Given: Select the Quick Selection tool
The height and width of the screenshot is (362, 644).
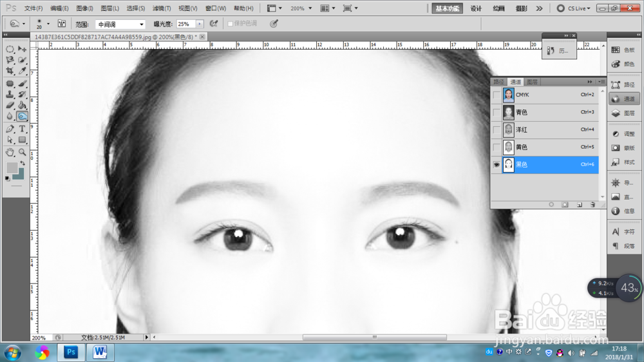Looking at the screenshot, I should click(22, 60).
